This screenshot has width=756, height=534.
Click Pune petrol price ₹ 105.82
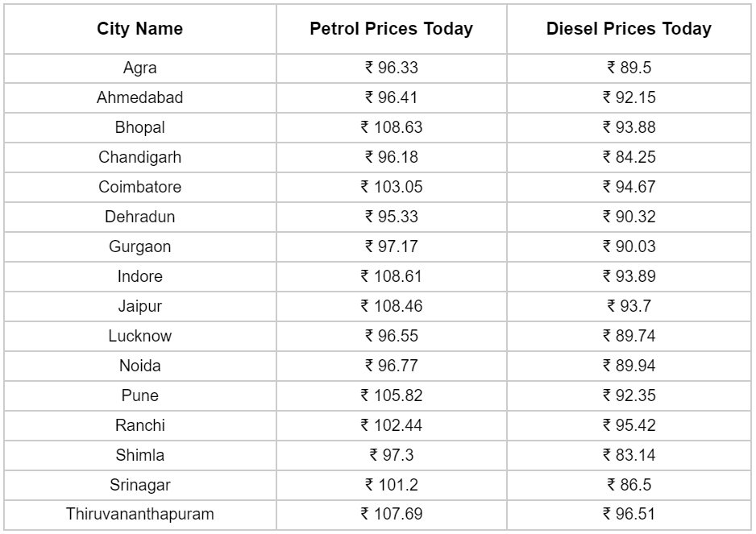392,395
